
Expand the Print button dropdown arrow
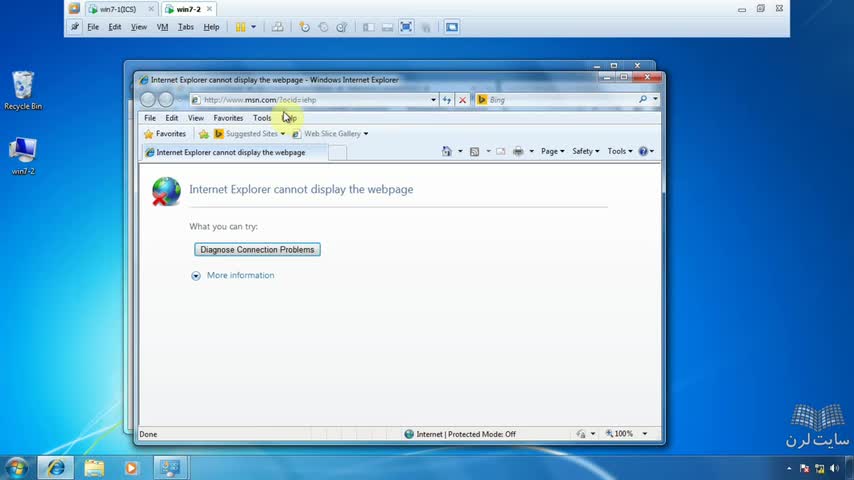(x=532, y=151)
